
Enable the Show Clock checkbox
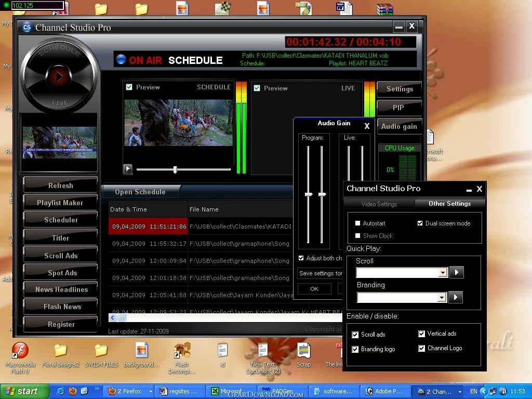click(357, 236)
